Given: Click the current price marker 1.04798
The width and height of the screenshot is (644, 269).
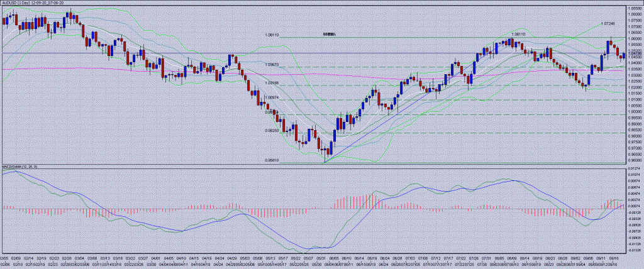Looking at the screenshot, I should [633, 53].
